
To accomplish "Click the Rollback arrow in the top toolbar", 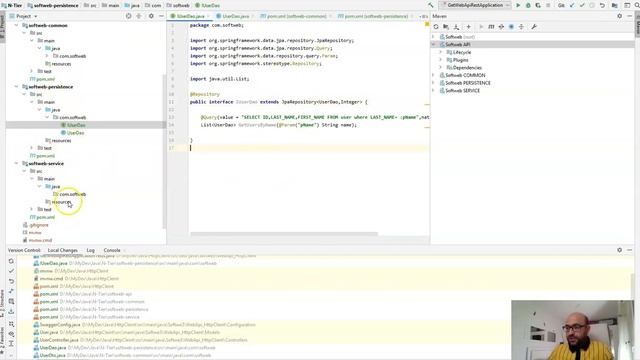I will (x=602, y=5).
